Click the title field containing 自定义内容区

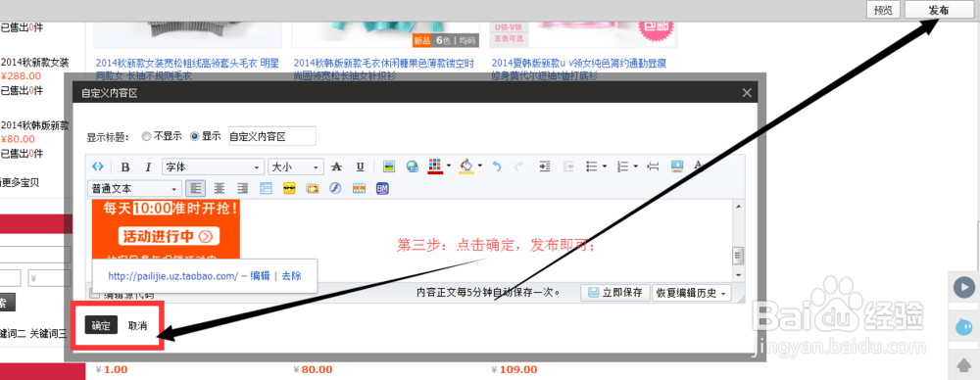pos(272,135)
